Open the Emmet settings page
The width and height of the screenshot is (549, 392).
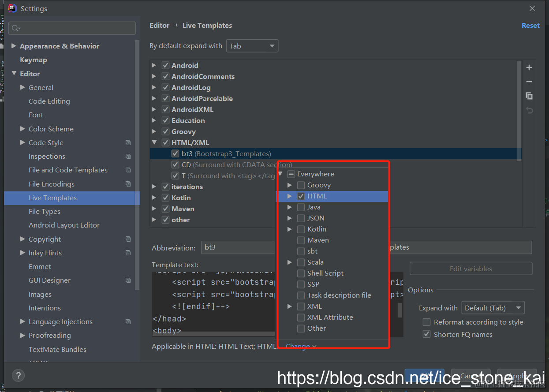(40, 267)
